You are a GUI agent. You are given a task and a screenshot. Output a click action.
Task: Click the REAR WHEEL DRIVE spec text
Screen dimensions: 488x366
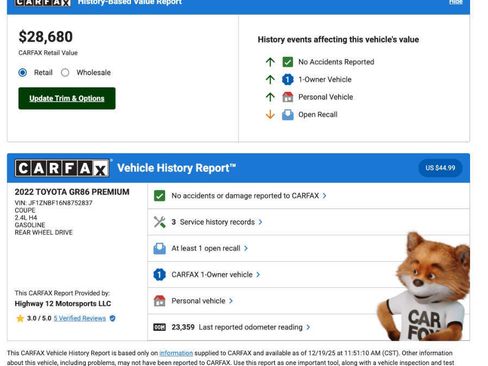(43, 232)
